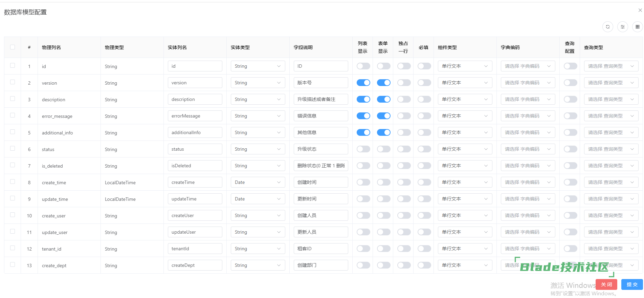Open component type dropdown for create_dept row

[465, 265]
